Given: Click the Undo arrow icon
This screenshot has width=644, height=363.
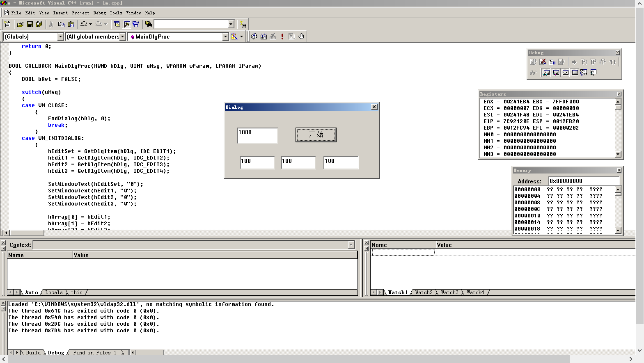Looking at the screenshot, I should [x=84, y=24].
